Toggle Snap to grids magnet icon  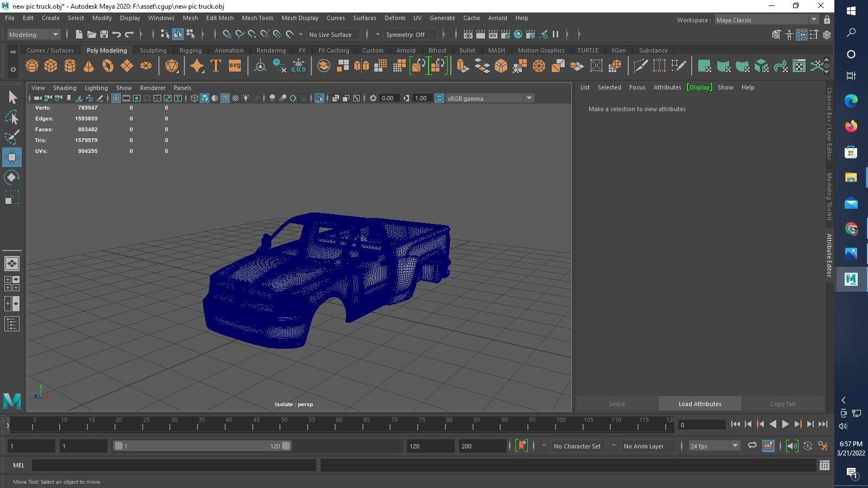227,34
